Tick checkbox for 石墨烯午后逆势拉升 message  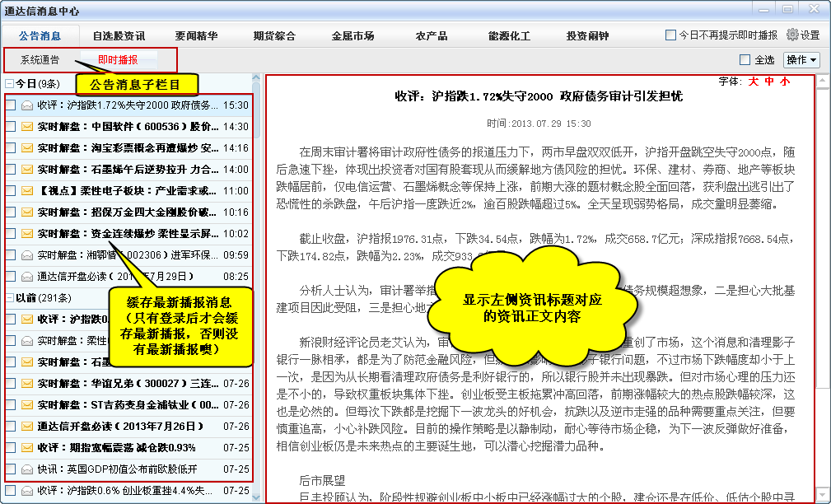pyautogui.click(x=10, y=170)
